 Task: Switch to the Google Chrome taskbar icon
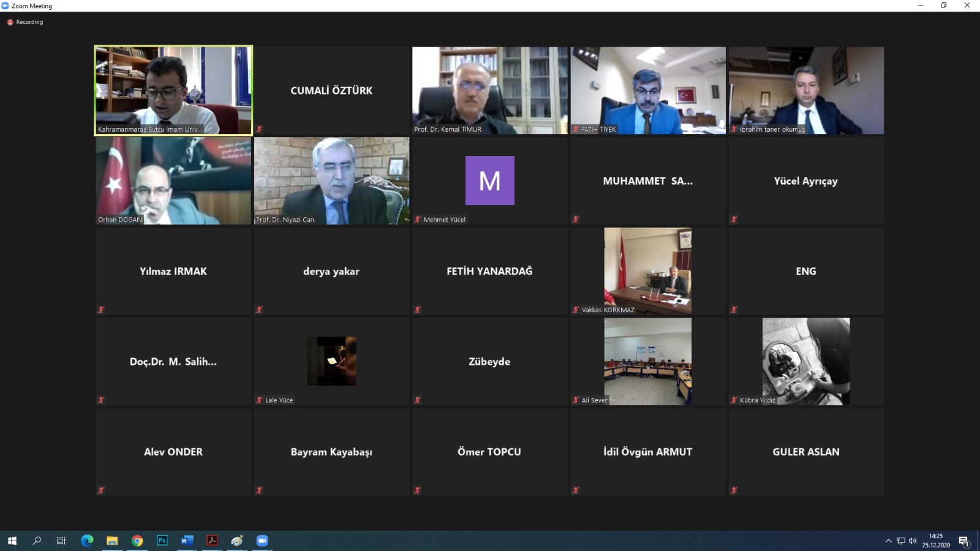click(137, 541)
